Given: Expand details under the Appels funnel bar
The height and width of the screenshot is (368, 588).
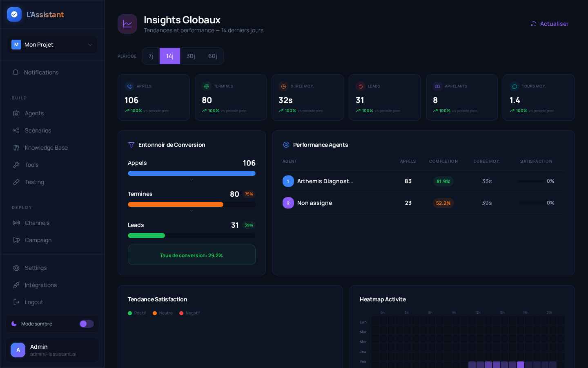Looking at the screenshot, I should (x=192, y=180).
